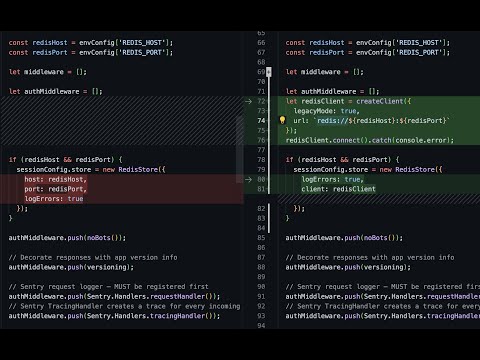Click line number 67 in the gutter
Screen dimensions: 480x360
261,52
